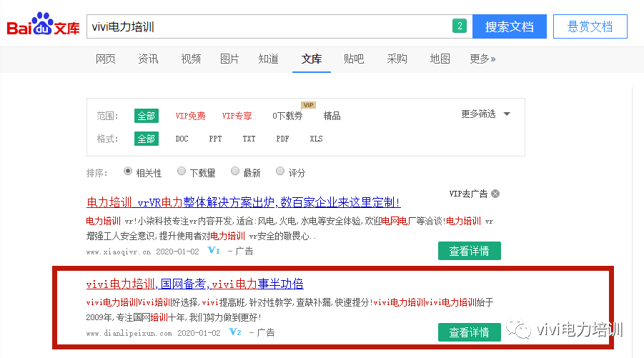Open the 地图 tab
The image size is (644, 358).
point(440,59)
